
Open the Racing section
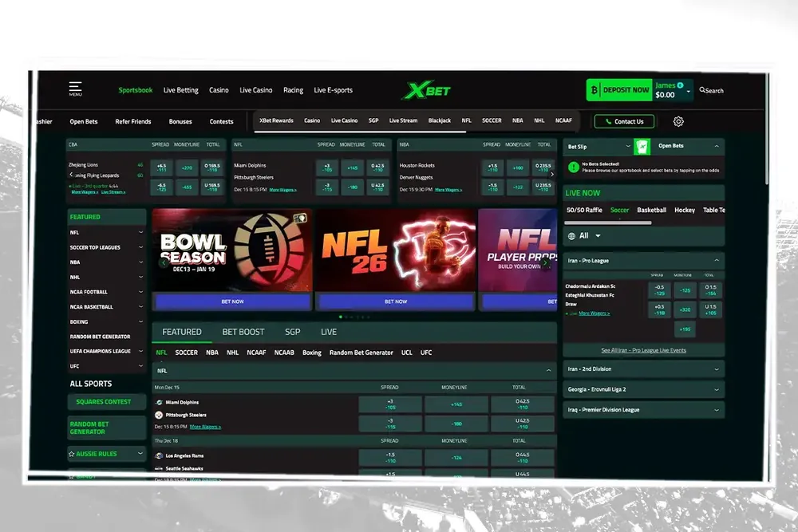click(x=293, y=90)
